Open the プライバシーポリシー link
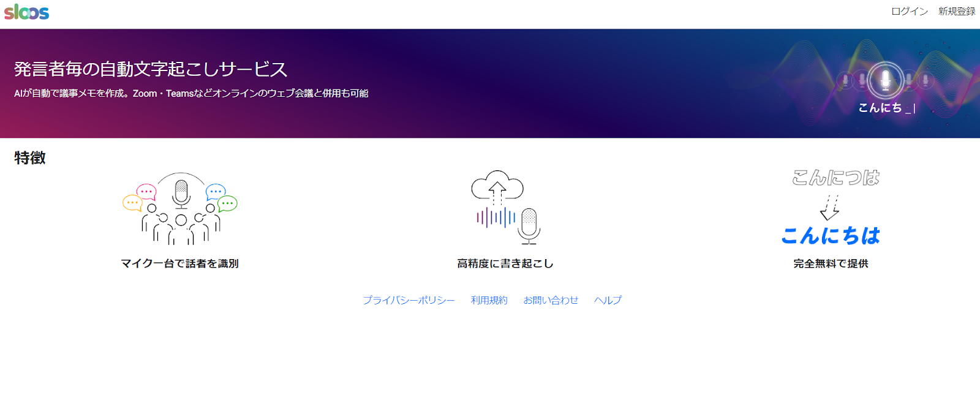980x411 pixels. coord(409,300)
